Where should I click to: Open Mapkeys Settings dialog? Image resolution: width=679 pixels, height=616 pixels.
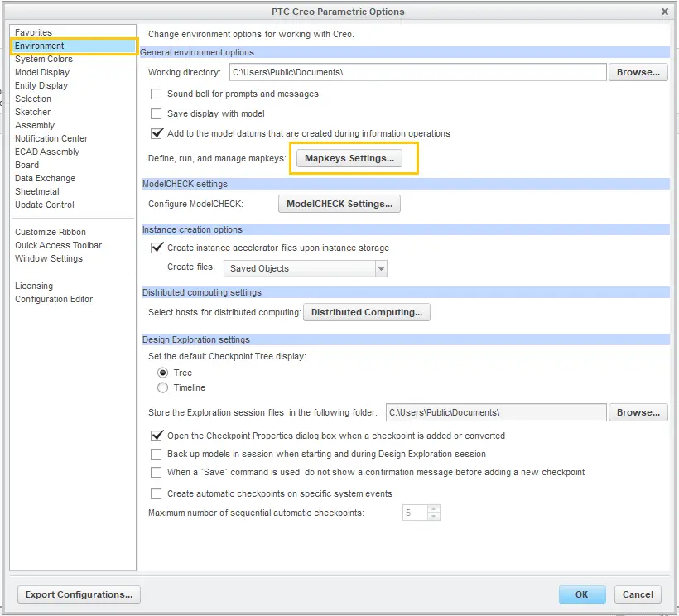click(x=349, y=158)
